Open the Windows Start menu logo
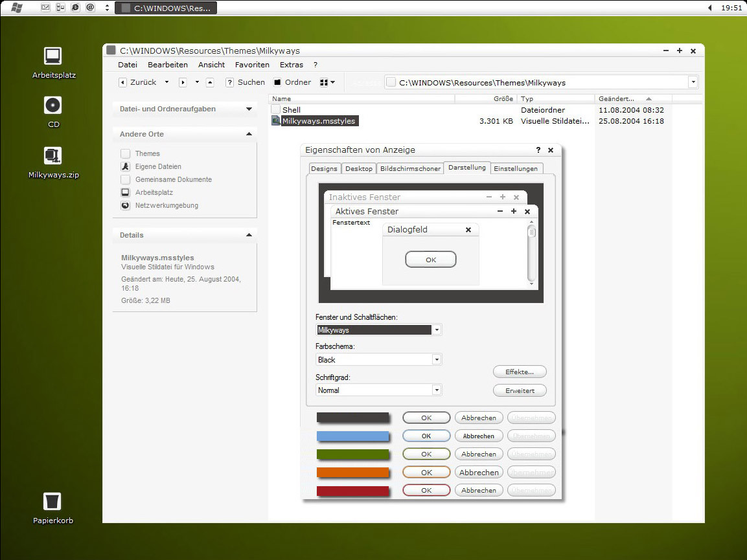This screenshot has width=747, height=560. (x=17, y=8)
